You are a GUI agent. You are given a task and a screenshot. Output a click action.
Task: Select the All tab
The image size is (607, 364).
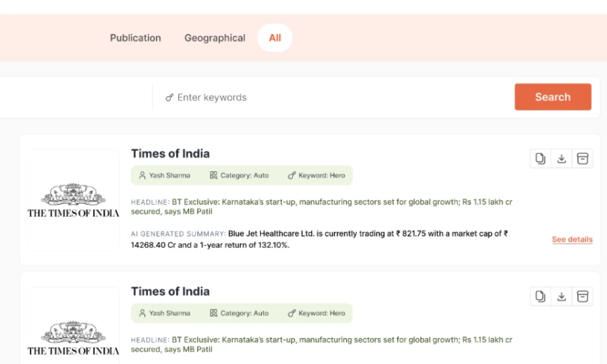[275, 38]
